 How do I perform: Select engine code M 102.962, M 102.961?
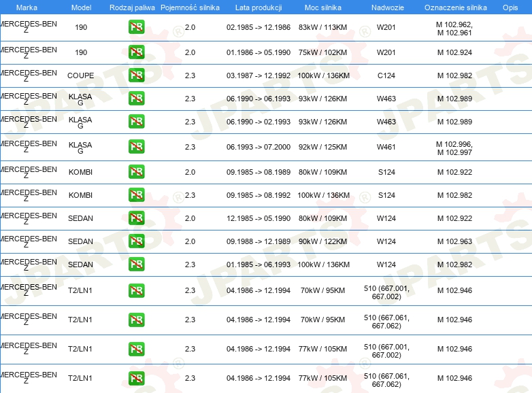point(454,29)
